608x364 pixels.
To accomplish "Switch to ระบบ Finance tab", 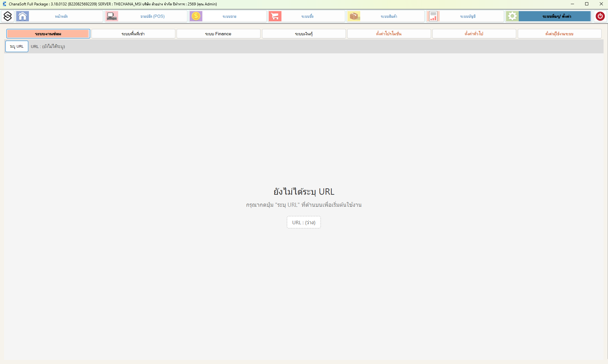I will 219,34.
